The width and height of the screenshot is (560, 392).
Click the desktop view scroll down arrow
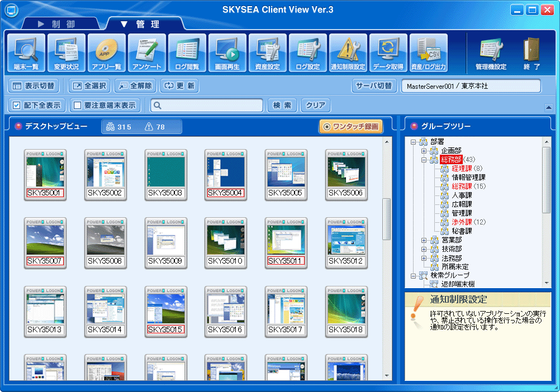387,376
